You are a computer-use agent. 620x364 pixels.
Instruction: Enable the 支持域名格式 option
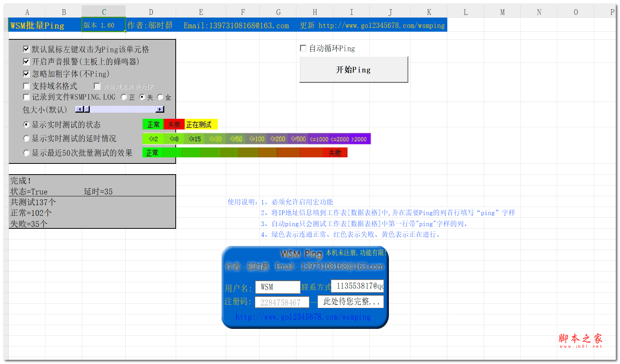[x=26, y=86]
